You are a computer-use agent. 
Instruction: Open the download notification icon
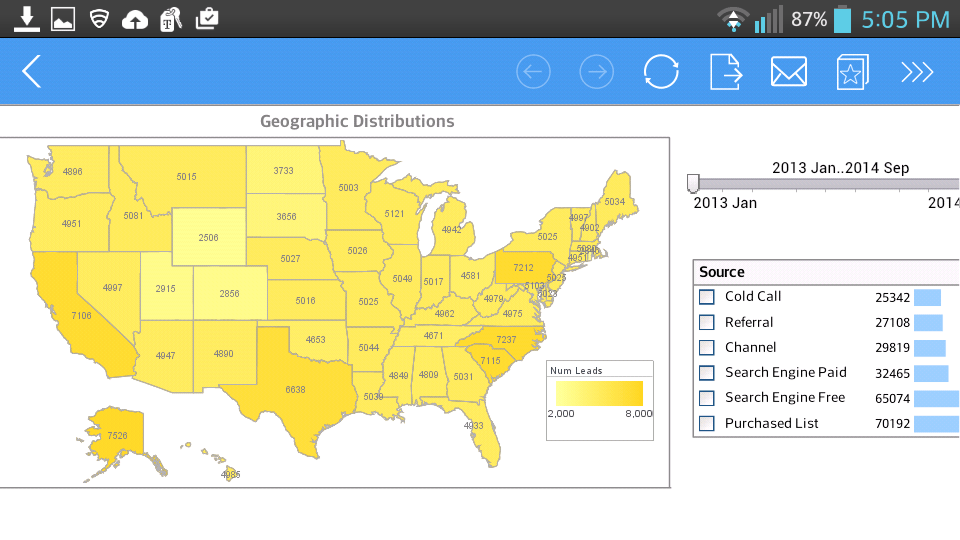pos(26,19)
